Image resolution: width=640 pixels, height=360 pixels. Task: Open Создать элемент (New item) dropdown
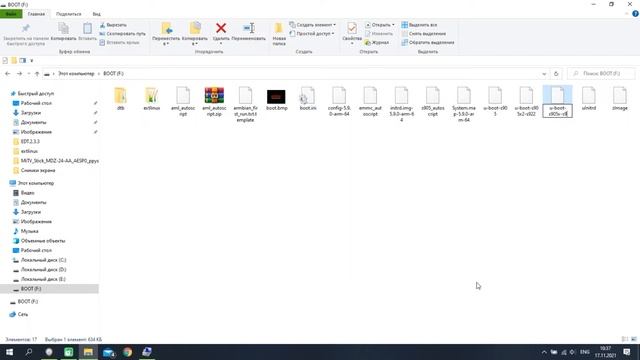(x=313, y=25)
